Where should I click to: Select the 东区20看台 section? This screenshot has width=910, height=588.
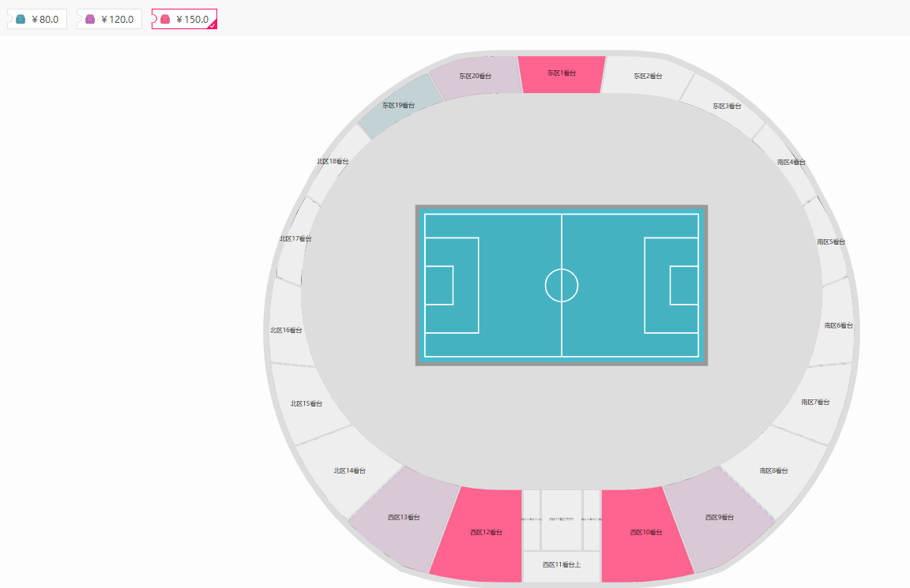tap(476, 77)
